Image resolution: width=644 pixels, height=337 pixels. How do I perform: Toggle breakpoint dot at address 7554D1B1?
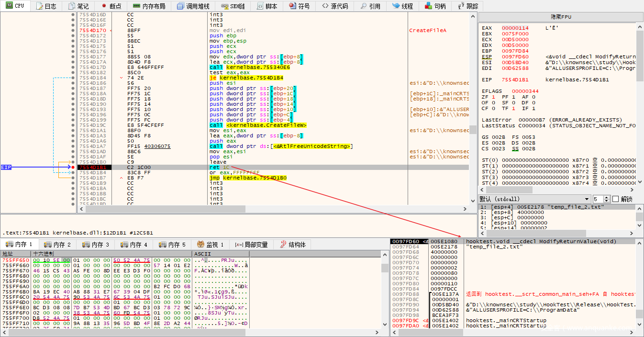click(73, 167)
